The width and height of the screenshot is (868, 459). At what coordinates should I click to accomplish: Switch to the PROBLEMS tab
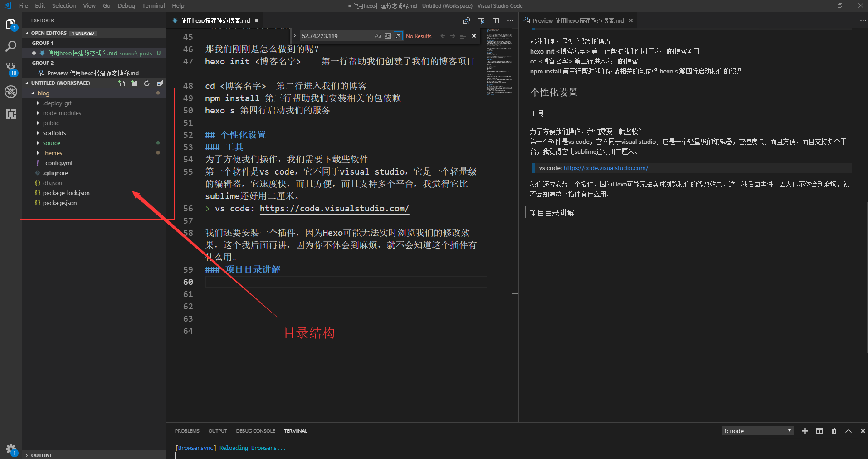coord(187,431)
